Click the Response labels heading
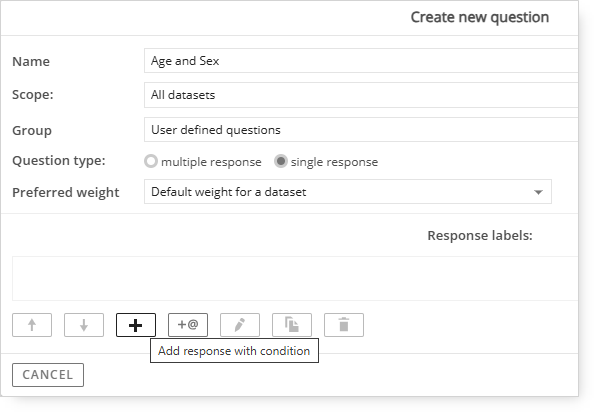 tap(480, 236)
